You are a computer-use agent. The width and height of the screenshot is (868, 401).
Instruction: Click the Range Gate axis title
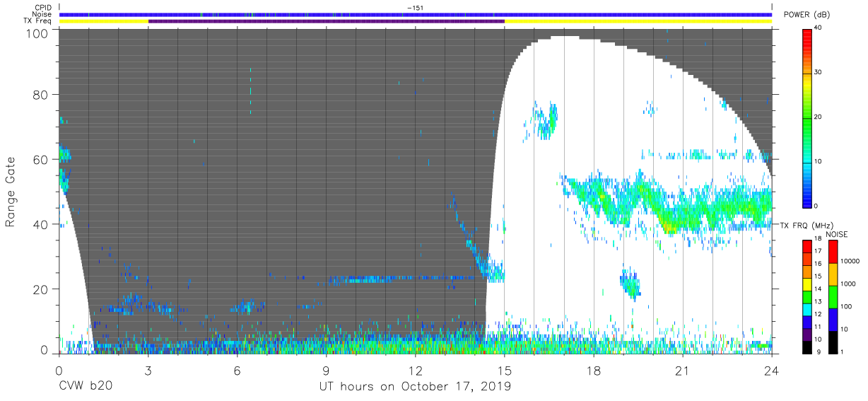pos(11,192)
